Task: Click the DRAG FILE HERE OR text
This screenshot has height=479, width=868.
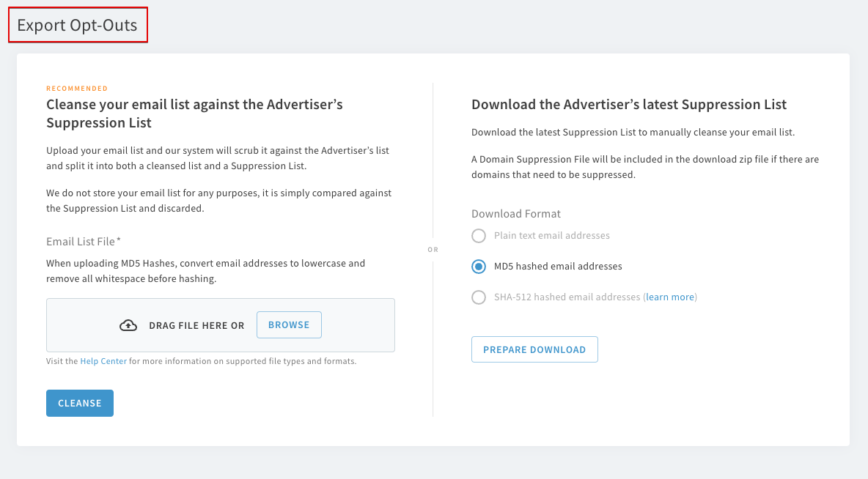Action: 197,324
